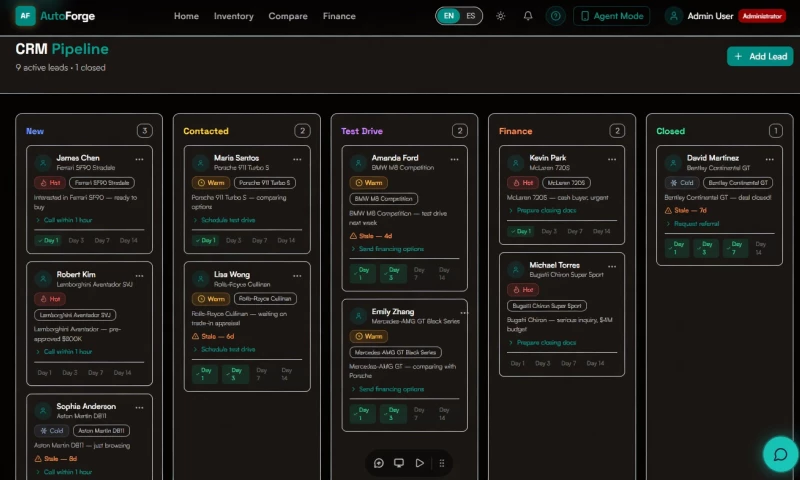Open the Sophia Anderson card options menu
800x480 pixels.
pyautogui.click(x=139, y=408)
